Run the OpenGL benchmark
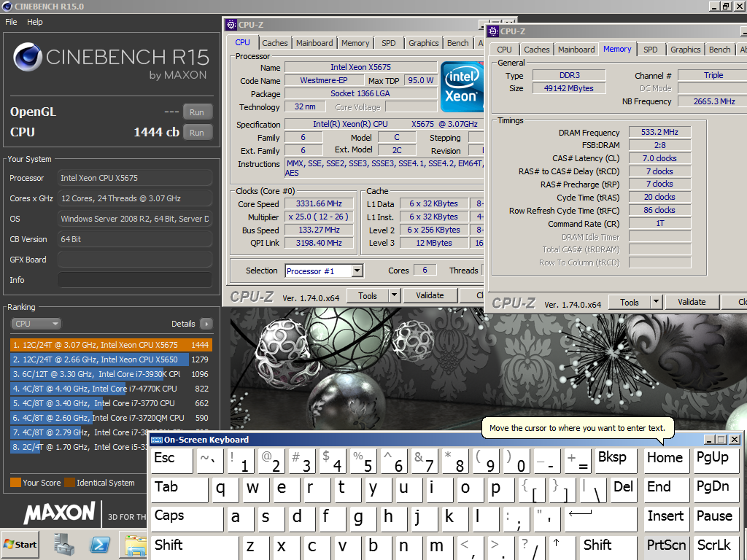 [197, 112]
